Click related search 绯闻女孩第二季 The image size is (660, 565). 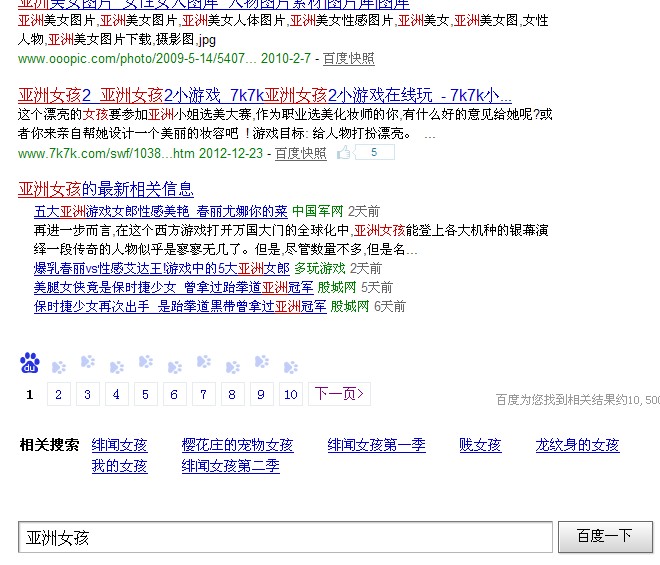click(x=231, y=466)
